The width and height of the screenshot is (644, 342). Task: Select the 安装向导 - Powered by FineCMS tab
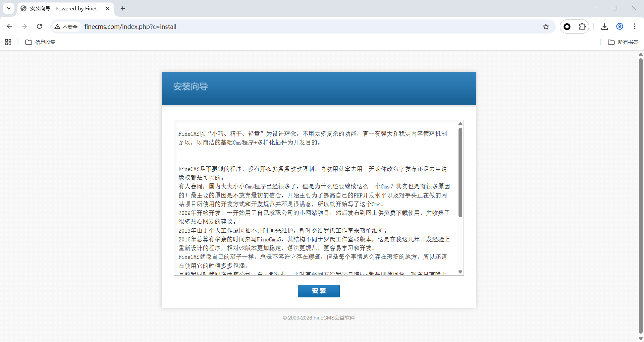pos(65,8)
